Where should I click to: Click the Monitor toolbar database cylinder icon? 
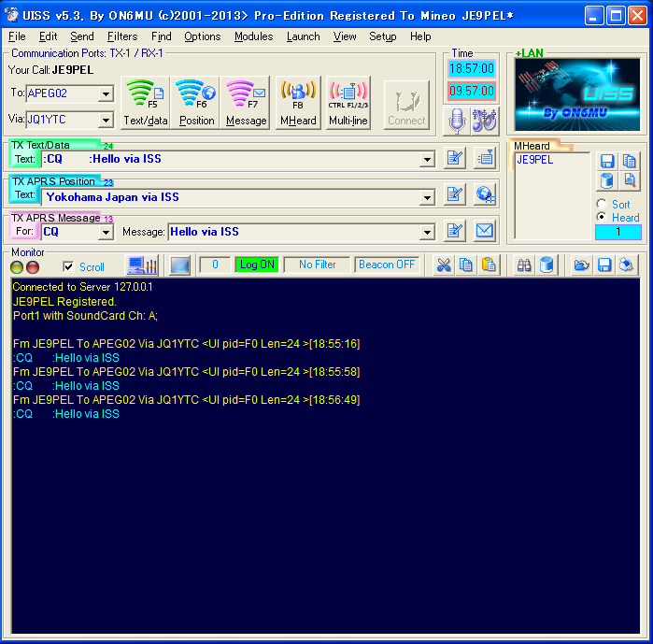coord(546,265)
